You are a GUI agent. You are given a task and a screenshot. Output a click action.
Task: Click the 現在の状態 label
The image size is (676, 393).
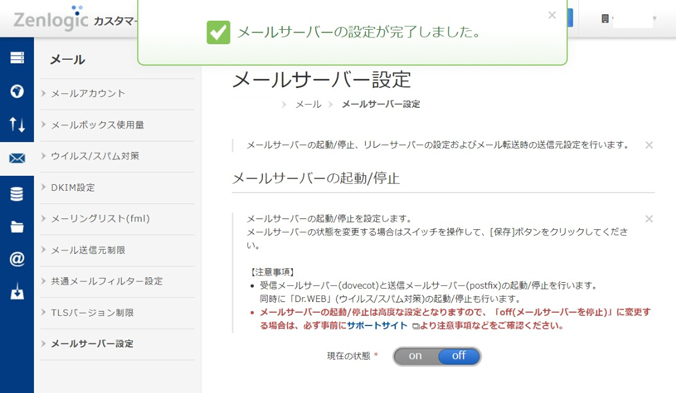348,356
